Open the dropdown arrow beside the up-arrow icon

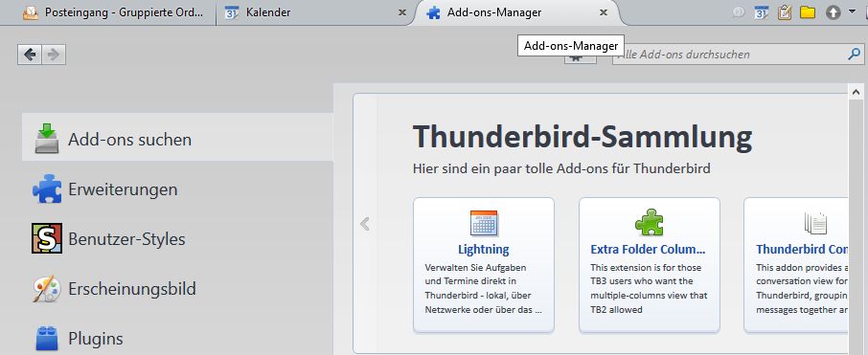tap(852, 11)
